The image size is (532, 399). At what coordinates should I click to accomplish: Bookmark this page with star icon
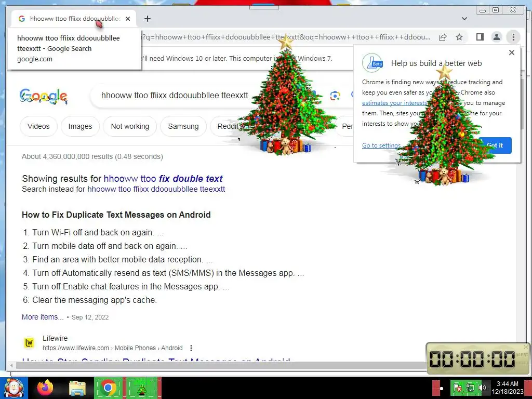tap(459, 37)
